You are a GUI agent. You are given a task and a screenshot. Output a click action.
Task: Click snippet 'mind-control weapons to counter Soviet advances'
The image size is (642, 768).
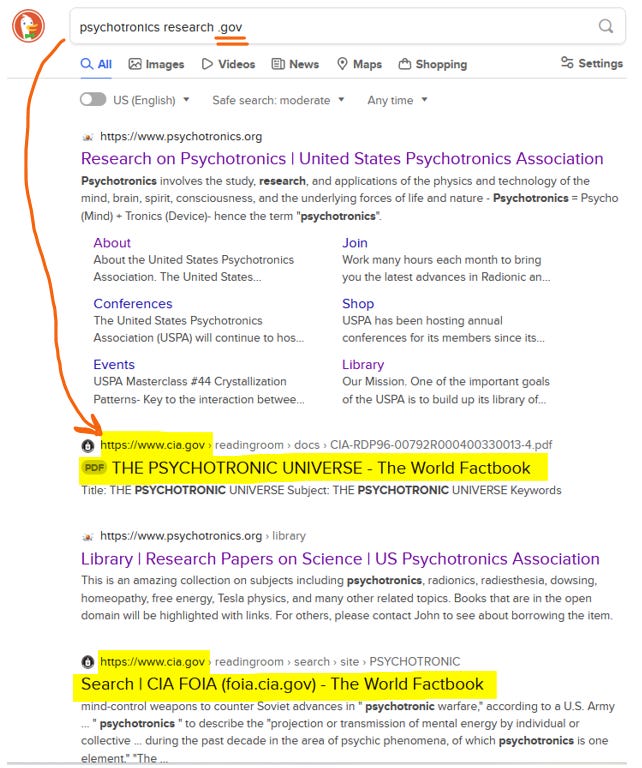[218, 706]
